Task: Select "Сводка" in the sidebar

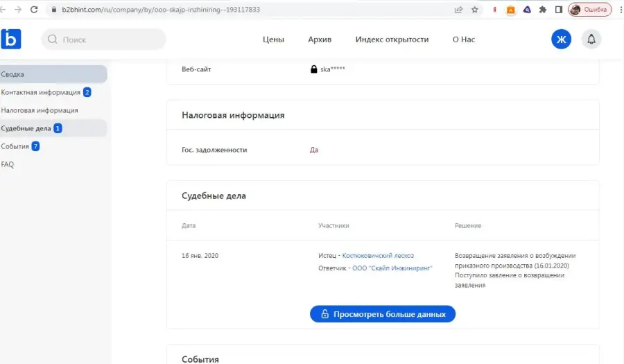Action: point(53,74)
